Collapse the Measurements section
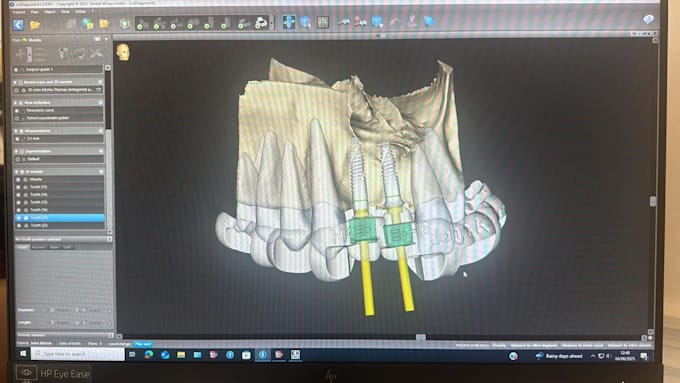The width and height of the screenshot is (680, 383). click(16, 131)
